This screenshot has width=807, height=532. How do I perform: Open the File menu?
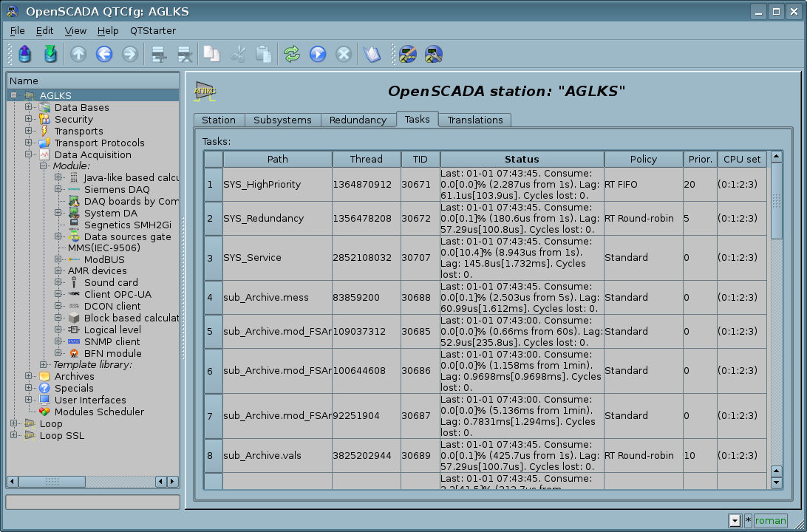(17, 31)
